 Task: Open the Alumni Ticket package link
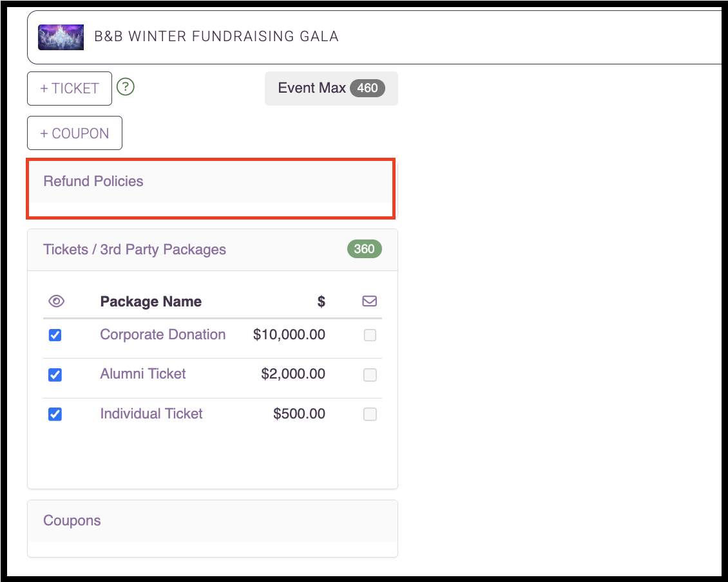143,373
